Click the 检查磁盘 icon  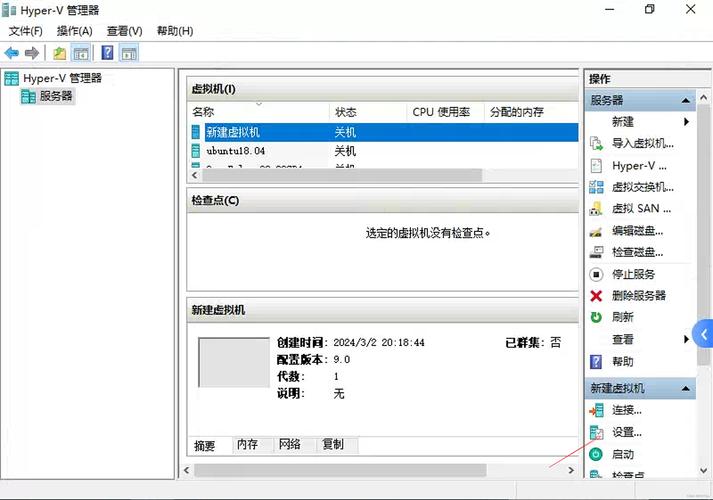(596, 252)
